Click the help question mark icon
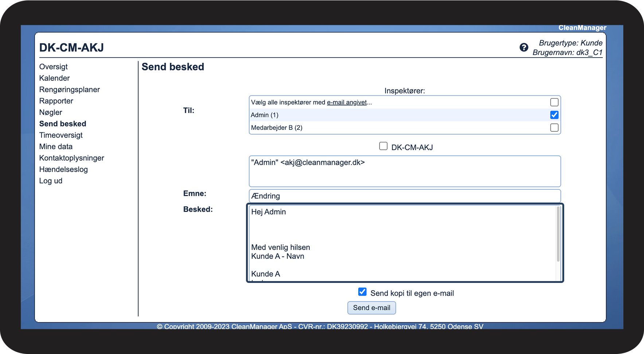The image size is (644, 354). pyautogui.click(x=524, y=47)
